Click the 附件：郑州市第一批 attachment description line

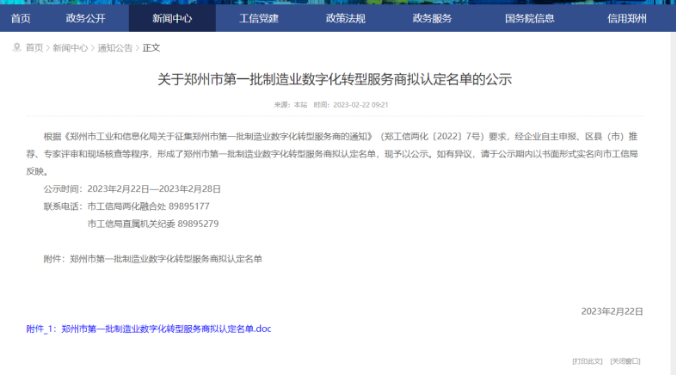coord(153,259)
